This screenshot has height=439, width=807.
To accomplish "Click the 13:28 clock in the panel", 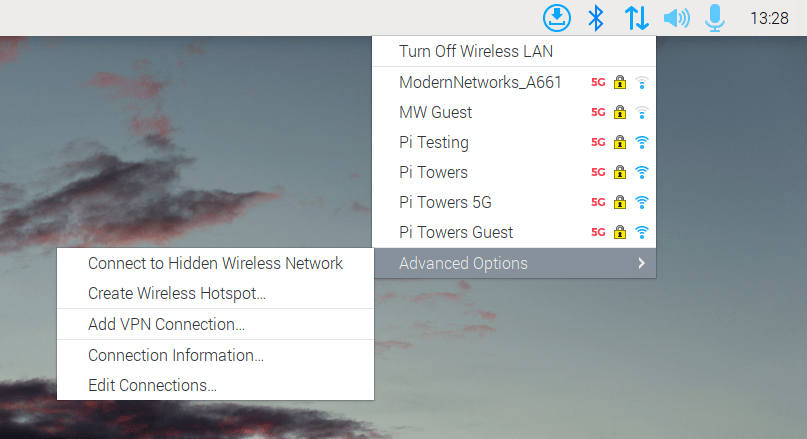I will (x=768, y=18).
